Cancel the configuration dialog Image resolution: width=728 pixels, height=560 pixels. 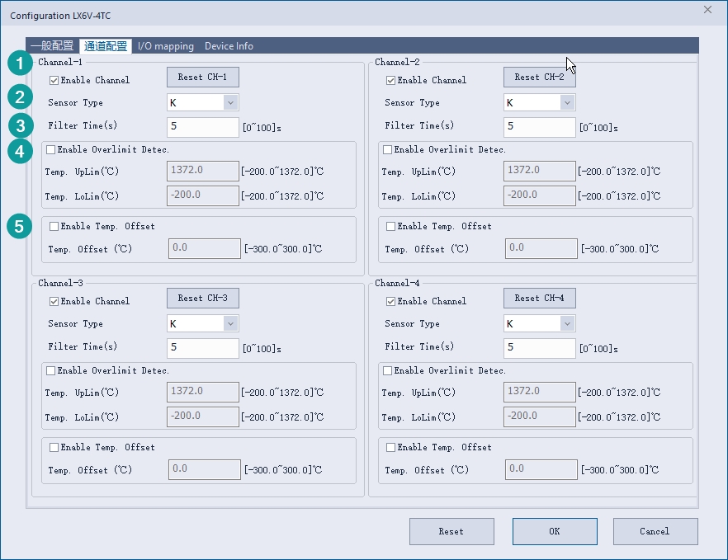(x=655, y=531)
